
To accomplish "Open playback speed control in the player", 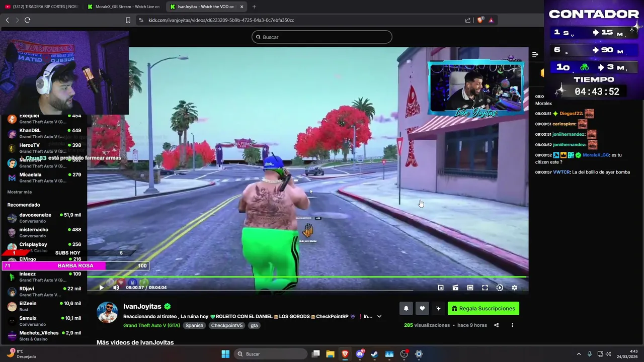I will (500, 288).
